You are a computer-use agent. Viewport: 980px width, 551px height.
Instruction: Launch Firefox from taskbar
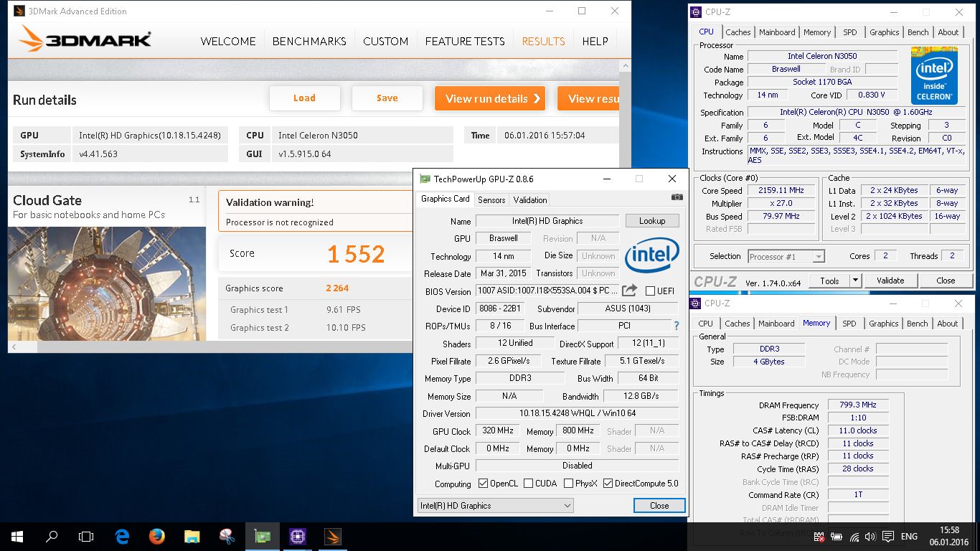pos(157,536)
